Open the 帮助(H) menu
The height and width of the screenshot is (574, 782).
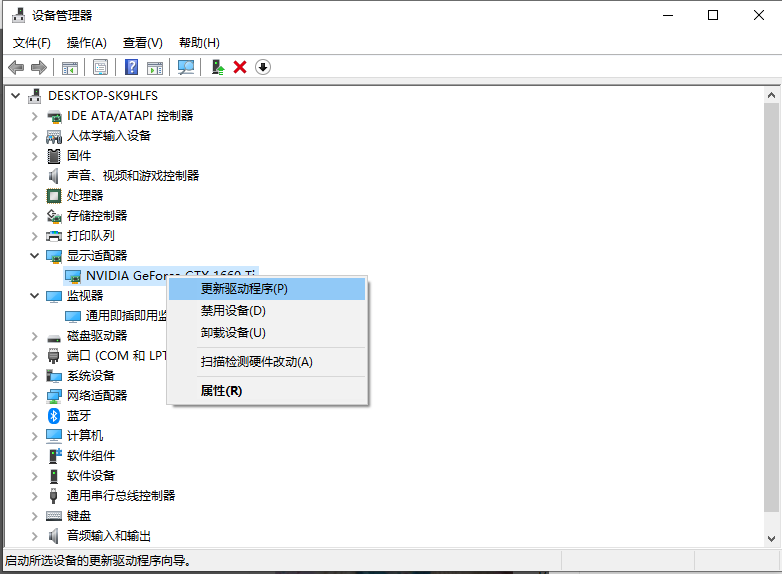tap(199, 43)
